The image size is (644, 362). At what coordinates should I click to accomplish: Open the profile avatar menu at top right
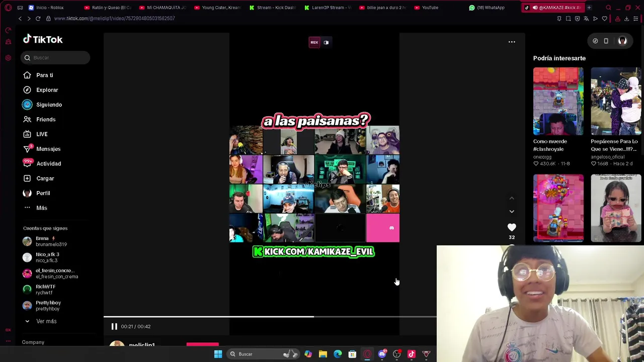pos(622,41)
